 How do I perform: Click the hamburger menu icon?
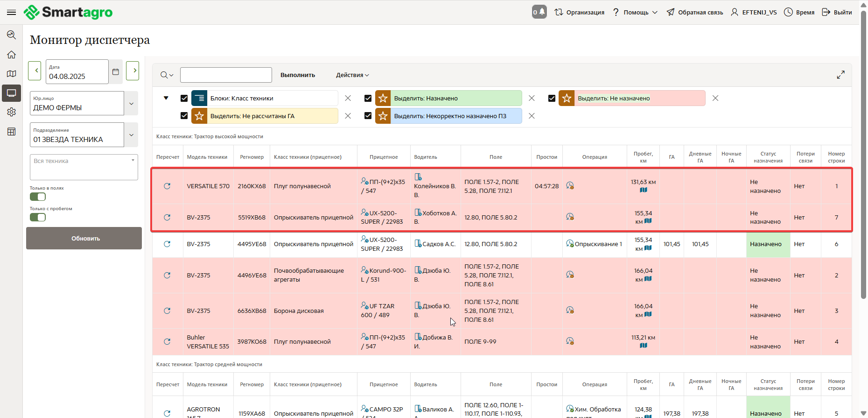(12, 12)
